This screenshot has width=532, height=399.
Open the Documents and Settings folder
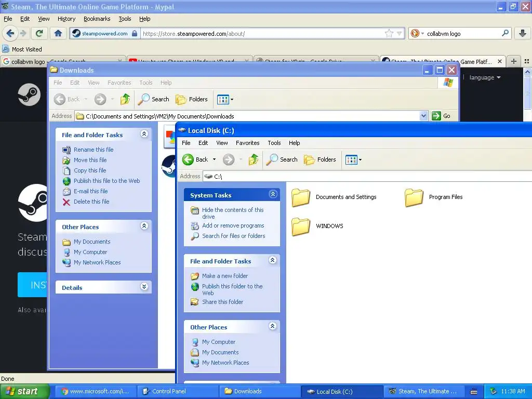pos(335,197)
